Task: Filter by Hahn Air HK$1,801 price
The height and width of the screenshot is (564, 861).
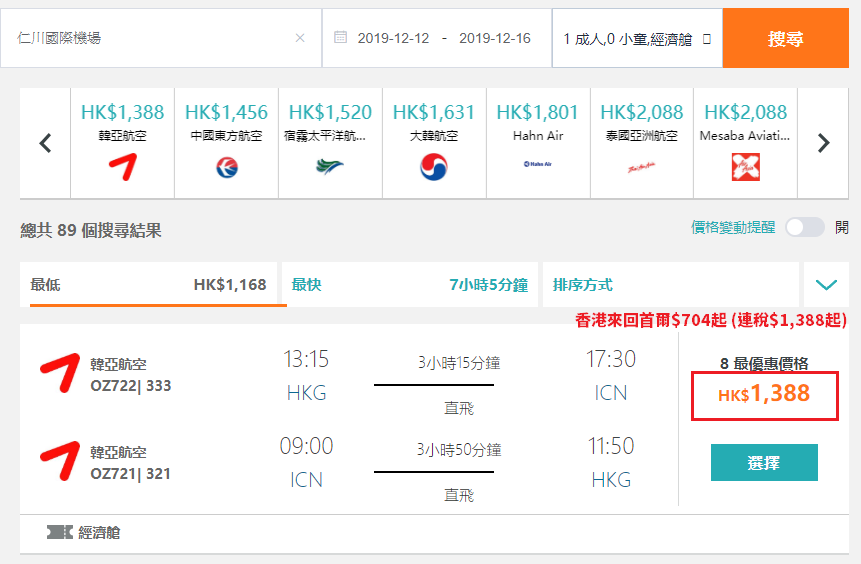Action: click(x=538, y=112)
